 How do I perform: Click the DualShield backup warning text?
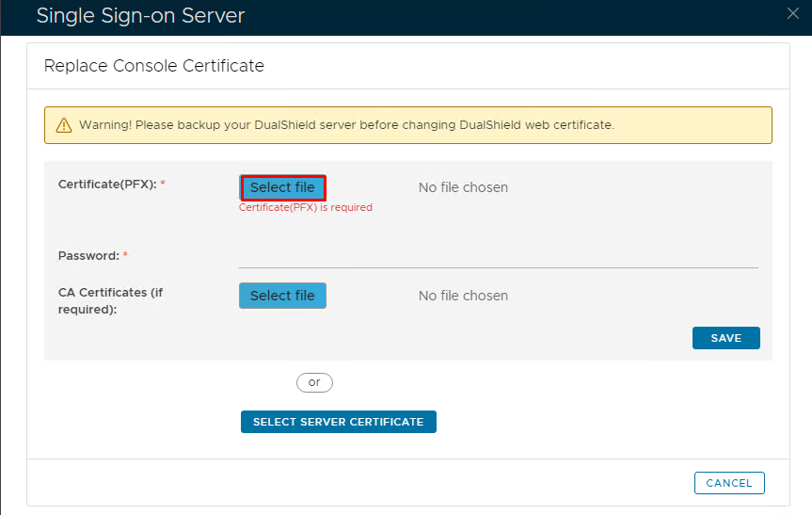[x=346, y=124]
